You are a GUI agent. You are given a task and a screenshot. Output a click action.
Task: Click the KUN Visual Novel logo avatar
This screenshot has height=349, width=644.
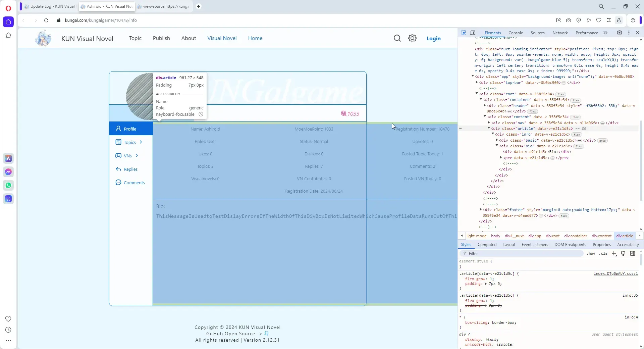coord(43,38)
